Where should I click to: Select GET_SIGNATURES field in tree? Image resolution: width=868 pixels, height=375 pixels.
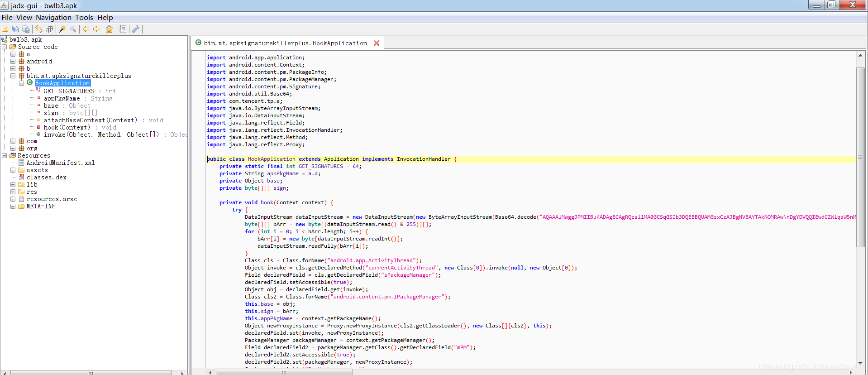pos(80,91)
